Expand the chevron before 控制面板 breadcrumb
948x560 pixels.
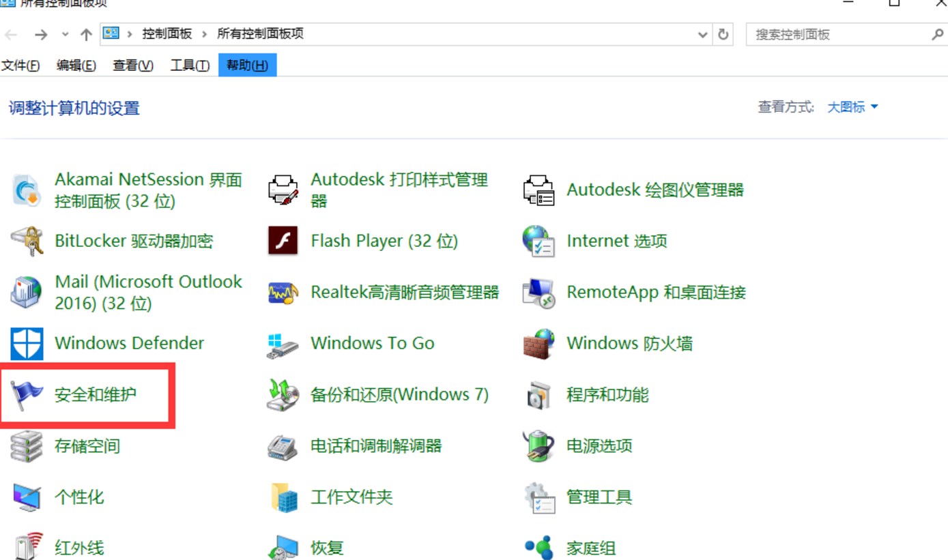pos(130,34)
